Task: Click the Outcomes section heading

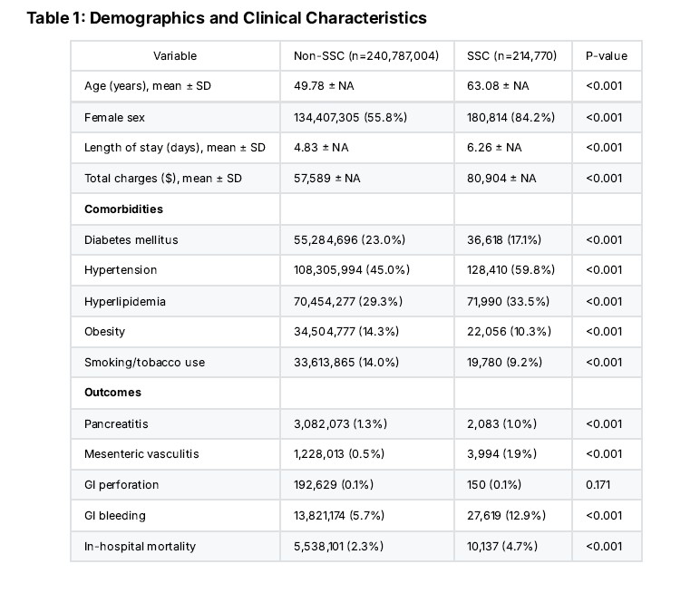Action: [x=112, y=392]
